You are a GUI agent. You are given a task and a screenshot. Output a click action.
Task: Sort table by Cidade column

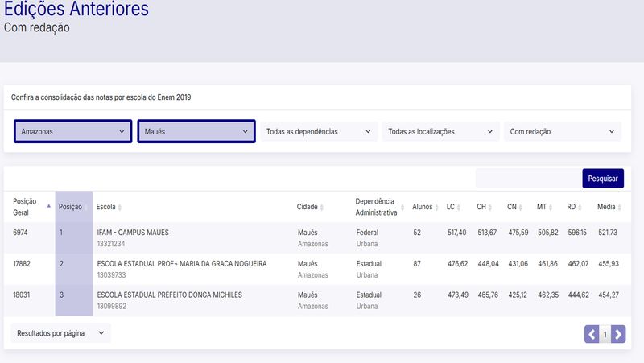pos(310,207)
